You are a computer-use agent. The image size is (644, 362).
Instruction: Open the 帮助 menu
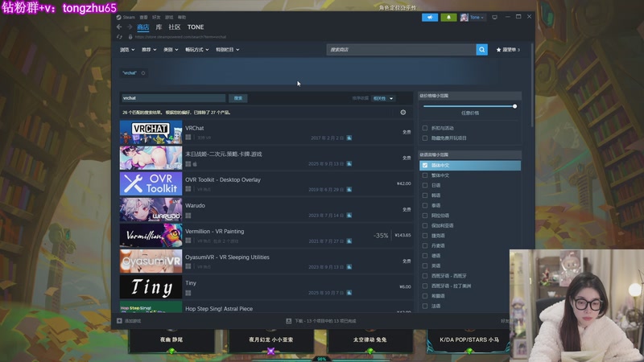(182, 17)
